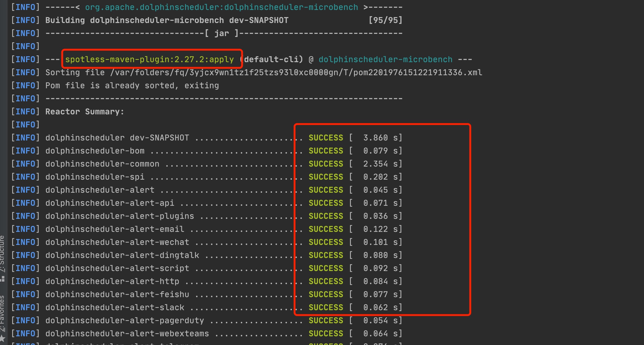Click the dolphinscheduler-alert-webexteams module line

(x=127, y=333)
